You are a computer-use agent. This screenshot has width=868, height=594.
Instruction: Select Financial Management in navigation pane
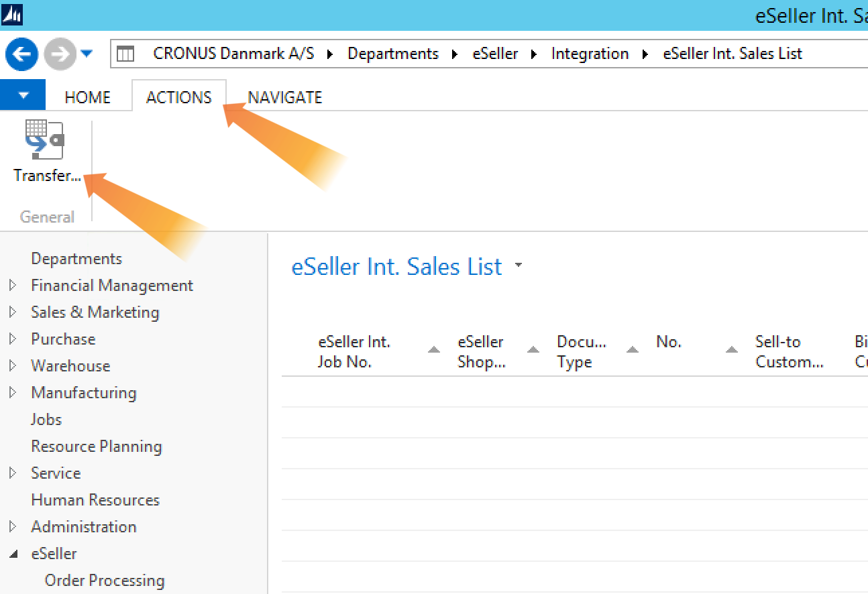(112, 286)
